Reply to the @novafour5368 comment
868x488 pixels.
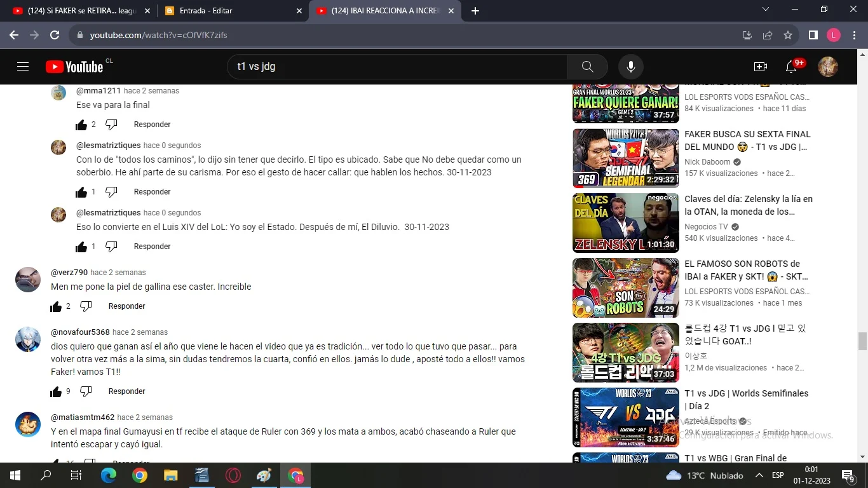click(x=126, y=391)
